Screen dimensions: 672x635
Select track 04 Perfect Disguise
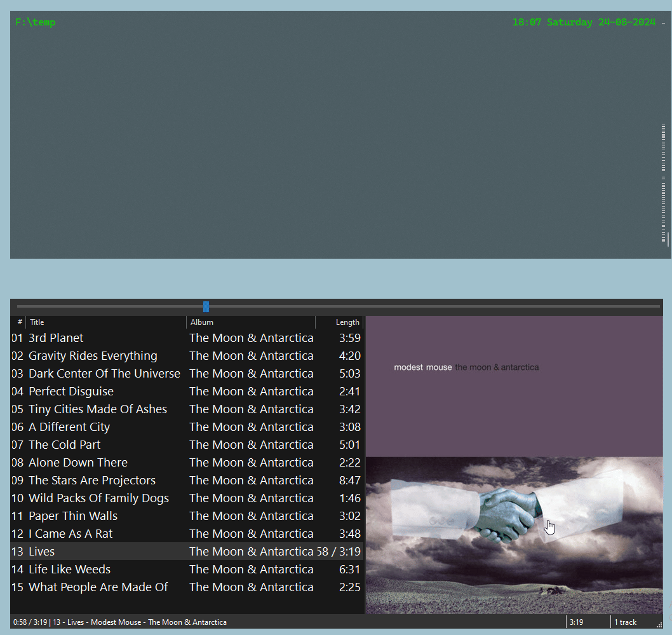click(x=187, y=392)
